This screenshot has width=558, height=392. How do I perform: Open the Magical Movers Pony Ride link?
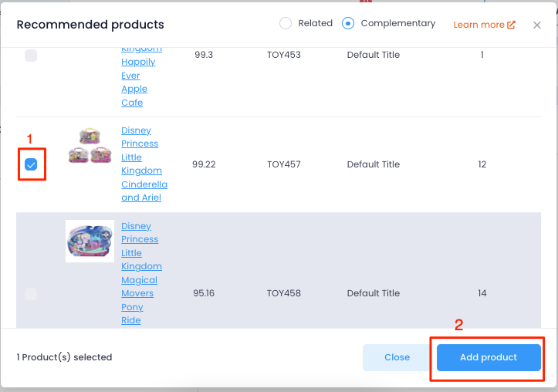click(141, 273)
